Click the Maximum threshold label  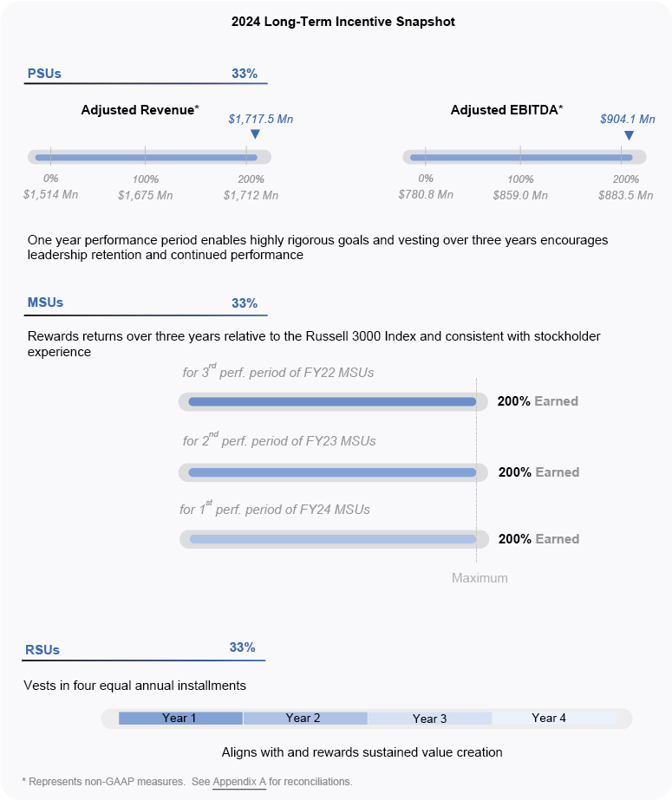(x=480, y=578)
